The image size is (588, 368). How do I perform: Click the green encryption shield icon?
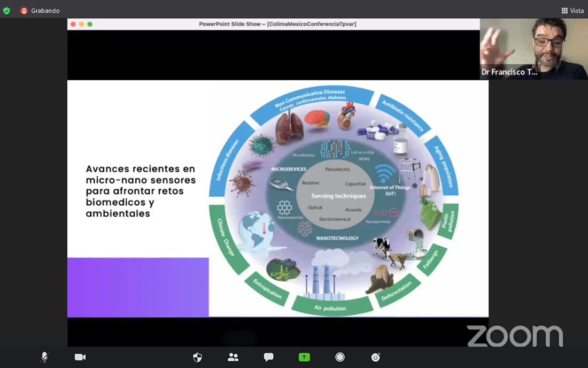tap(6, 11)
